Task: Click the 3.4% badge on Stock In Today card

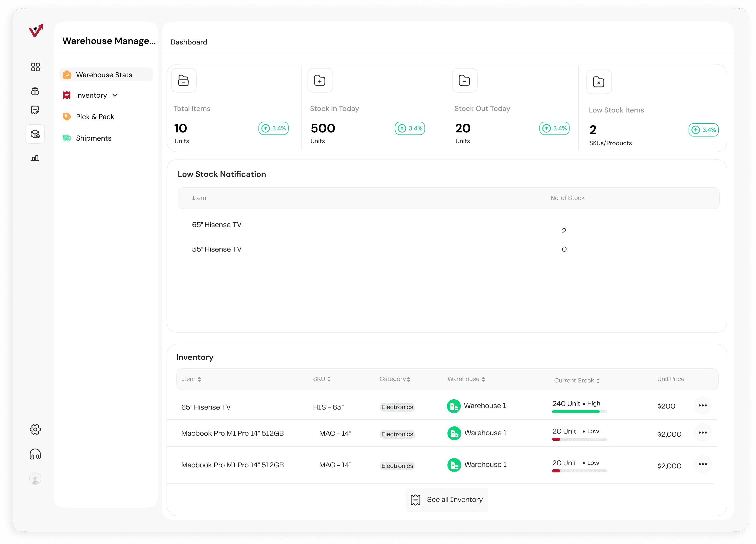Action: pos(410,128)
